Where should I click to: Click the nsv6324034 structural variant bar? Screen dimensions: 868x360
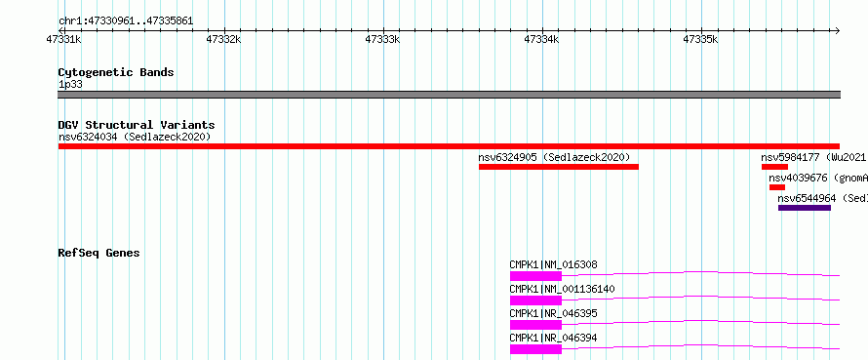449,146
